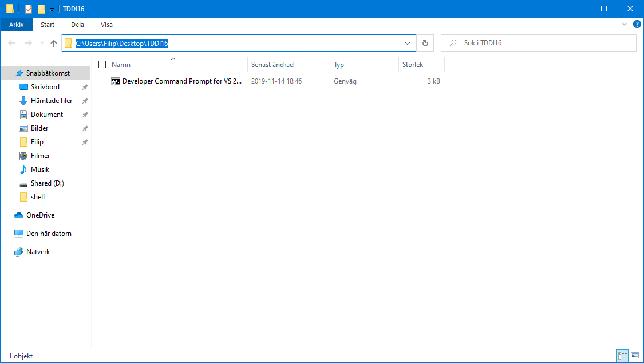This screenshot has height=363, width=644.
Task: Click the Nätverk network icon
Action: 19,252
